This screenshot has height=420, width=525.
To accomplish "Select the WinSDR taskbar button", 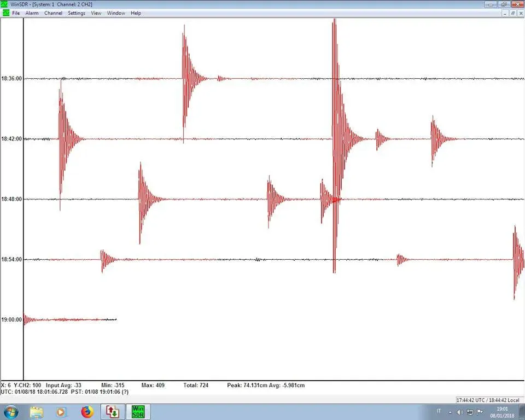I will click(x=138, y=412).
